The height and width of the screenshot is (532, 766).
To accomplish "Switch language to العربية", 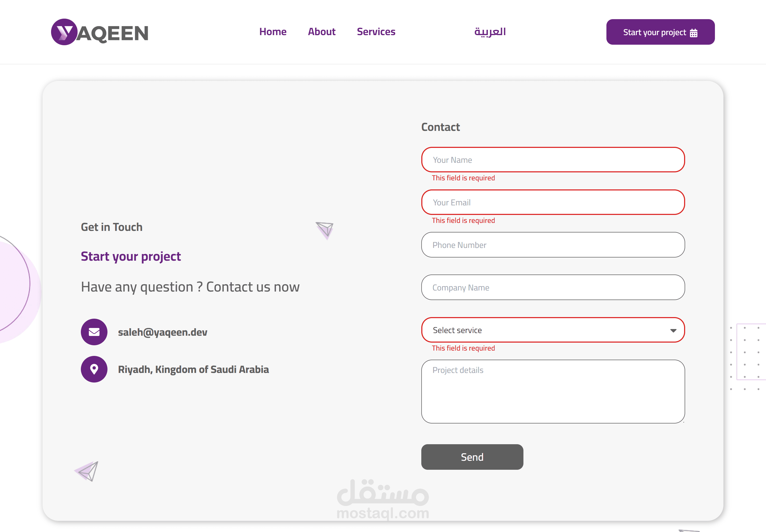I will coord(490,32).
